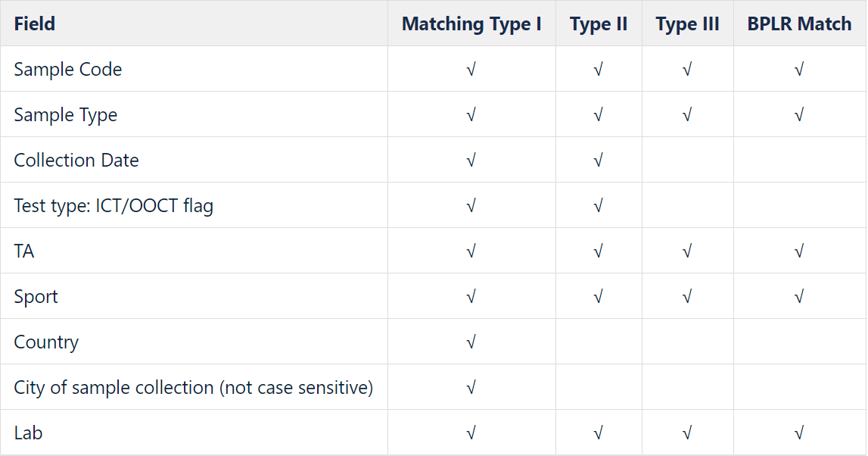The height and width of the screenshot is (456, 868).
Task: Click the TA field cell
Action: pos(194,251)
